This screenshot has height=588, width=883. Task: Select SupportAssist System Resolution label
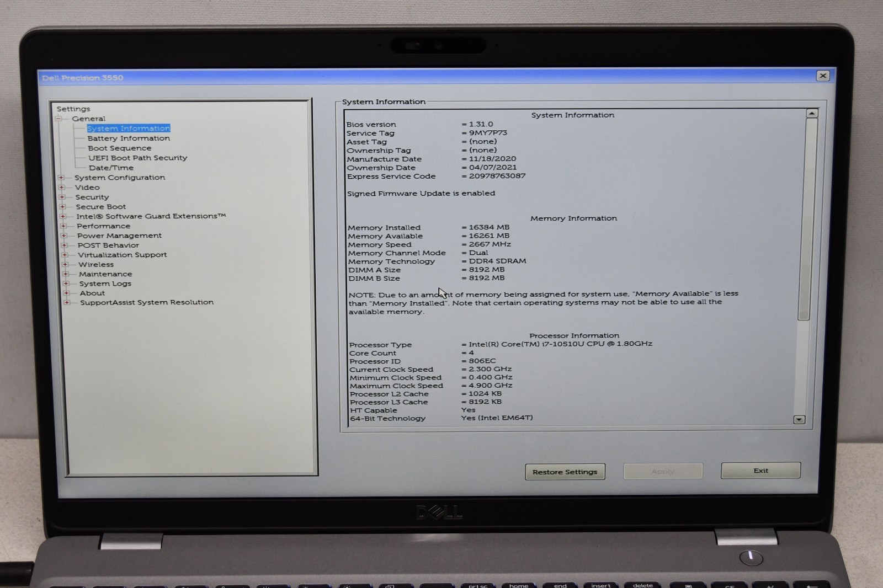(147, 302)
